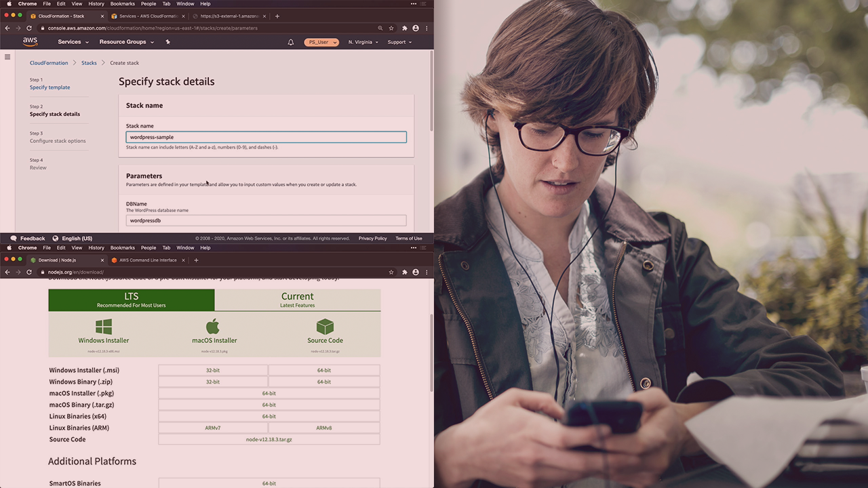The image size is (868, 488).
Task: Go back in the Node.js browser window
Action: (x=7, y=272)
